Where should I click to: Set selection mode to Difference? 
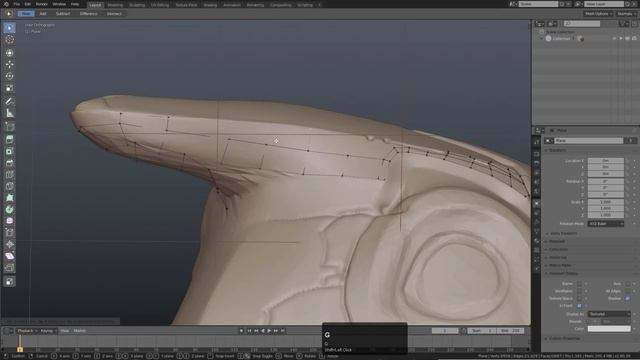[89, 14]
